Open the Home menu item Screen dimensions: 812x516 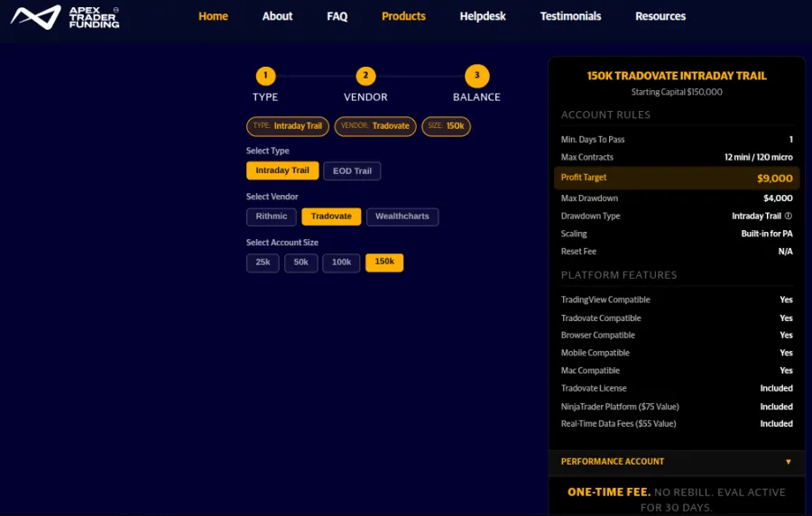click(213, 16)
